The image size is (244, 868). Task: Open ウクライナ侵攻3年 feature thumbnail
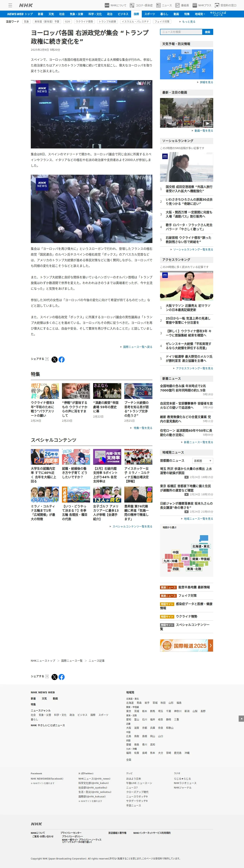pos(44,391)
